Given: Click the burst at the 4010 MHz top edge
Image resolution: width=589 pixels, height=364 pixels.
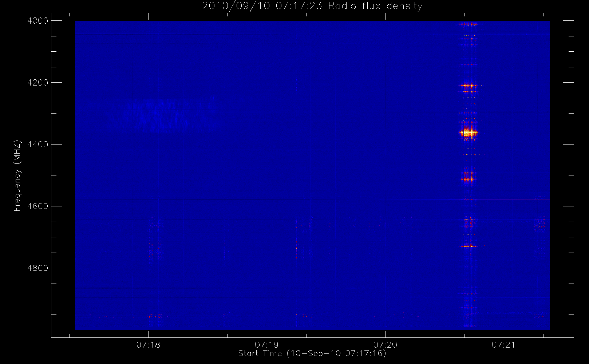Looking at the screenshot, I should click(x=469, y=24).
